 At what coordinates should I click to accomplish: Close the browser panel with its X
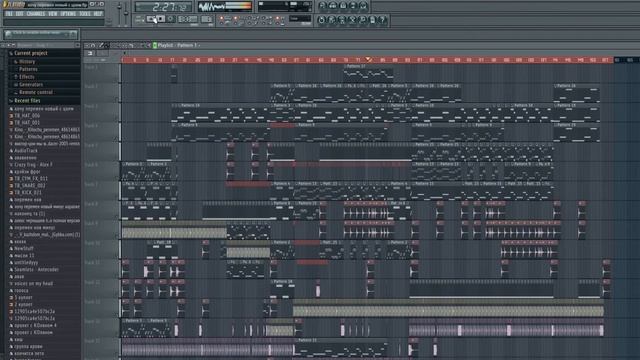[77, 45]
